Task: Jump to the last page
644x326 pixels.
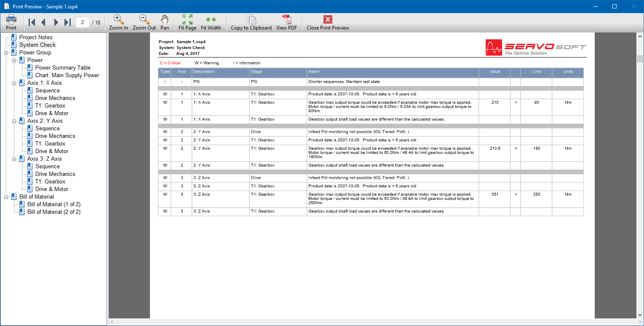Action: click(67, 22)
